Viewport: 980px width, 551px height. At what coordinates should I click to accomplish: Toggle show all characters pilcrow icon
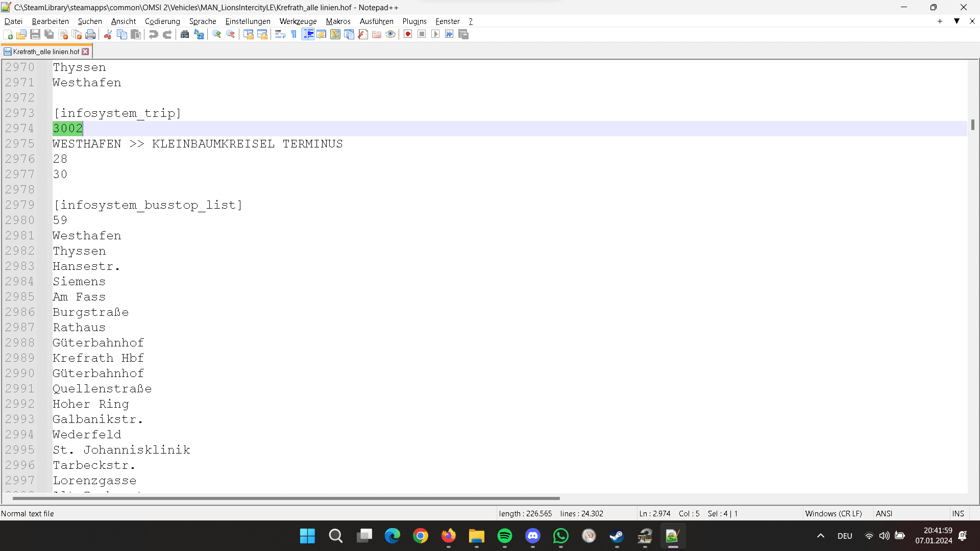click(x=294, y=34)
